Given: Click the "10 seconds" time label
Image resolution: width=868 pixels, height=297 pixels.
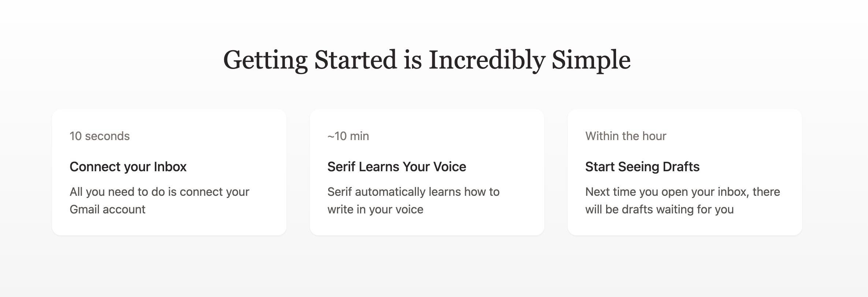Looking at the screenshot, I should [100, 136].
